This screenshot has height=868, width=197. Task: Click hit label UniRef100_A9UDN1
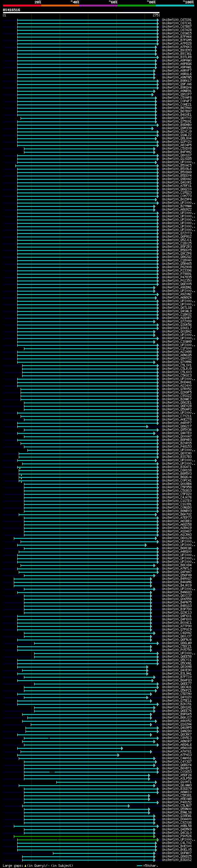pyautogui.click(x=176, y=287)
